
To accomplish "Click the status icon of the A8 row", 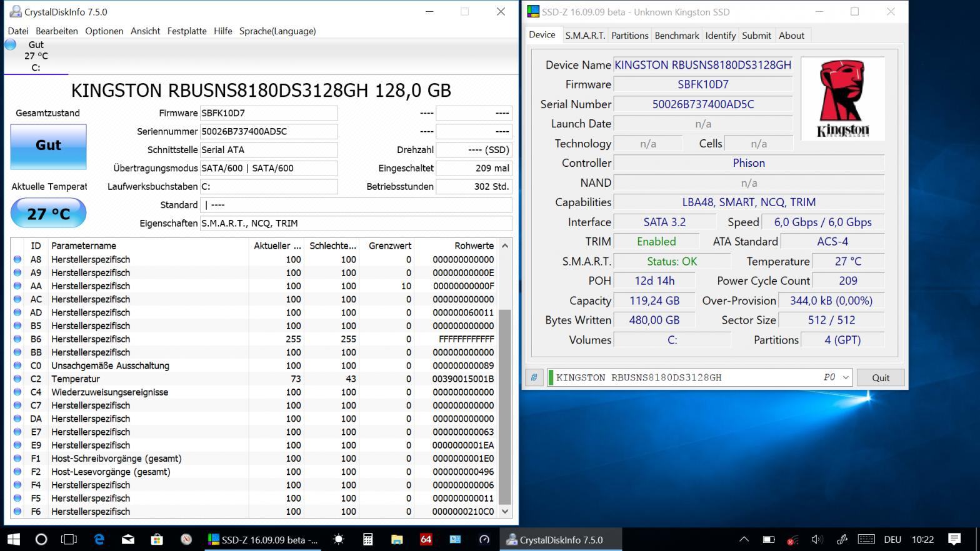I will pyautogui.click(x=17, y=259).
